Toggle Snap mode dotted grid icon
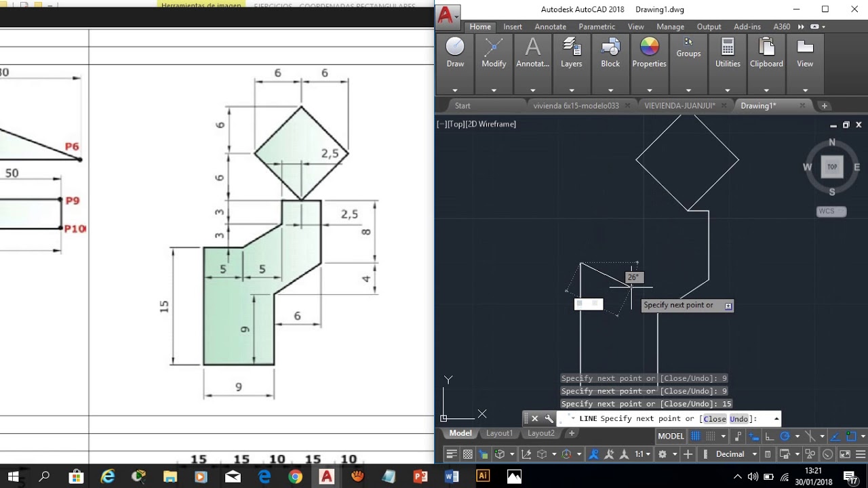The image size is (868, 488). [x=711, y=436]
